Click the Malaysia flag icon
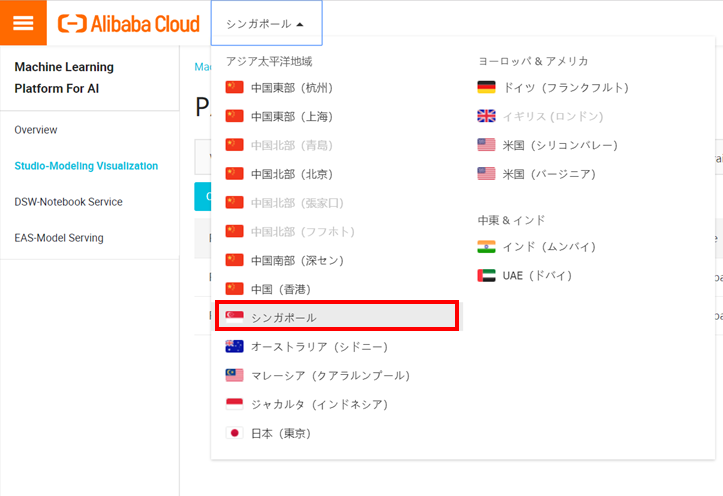723x496 pixels. [x=234, y=375]
